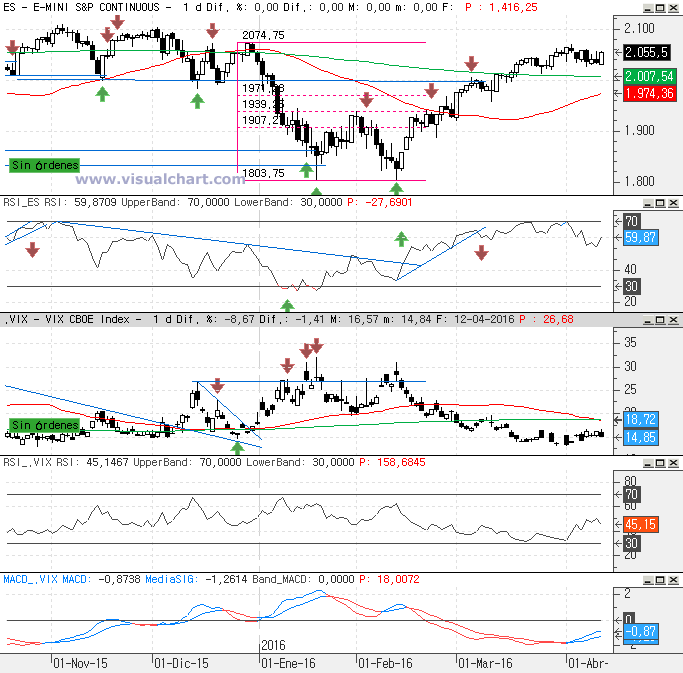
Task: Click the red P: -27,6901 value
Action: [x=379, y=203]
